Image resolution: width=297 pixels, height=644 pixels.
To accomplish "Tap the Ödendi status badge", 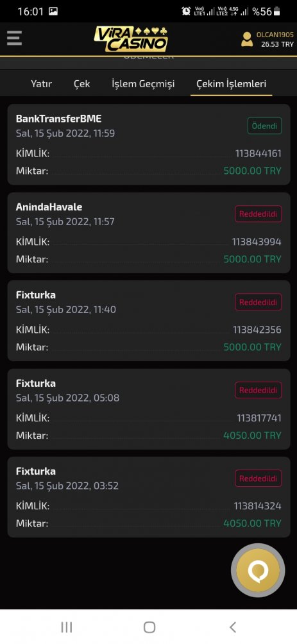I will [264, 126].
